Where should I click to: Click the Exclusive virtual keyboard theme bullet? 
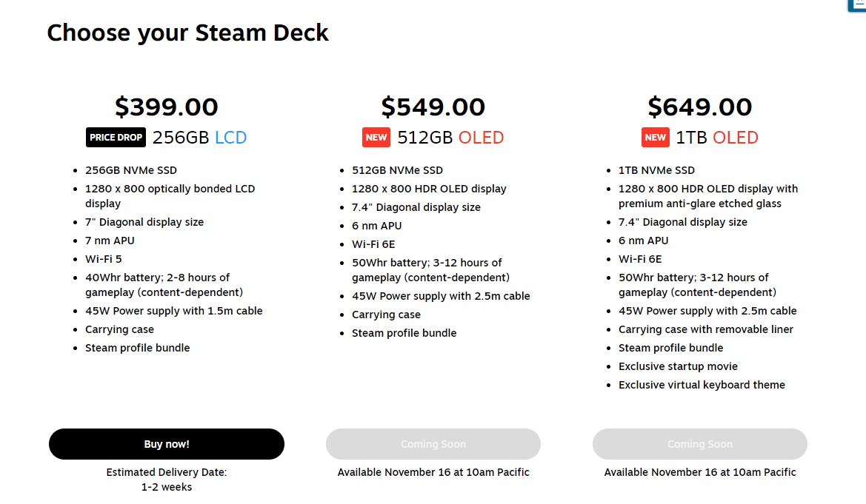[702, 385]
